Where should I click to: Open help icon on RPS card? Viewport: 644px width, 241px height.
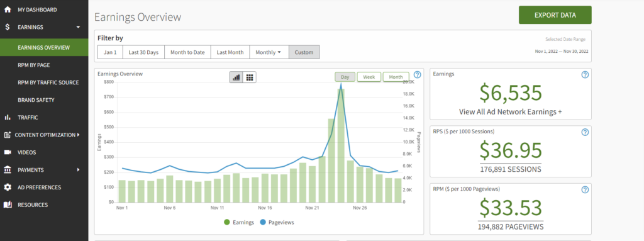tap(586, 132)
